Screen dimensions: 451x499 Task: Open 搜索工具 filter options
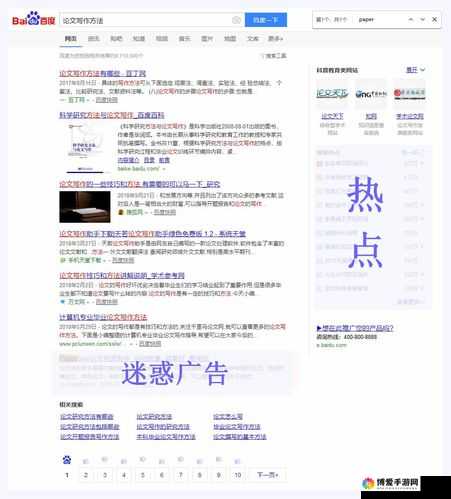(274, 56)
